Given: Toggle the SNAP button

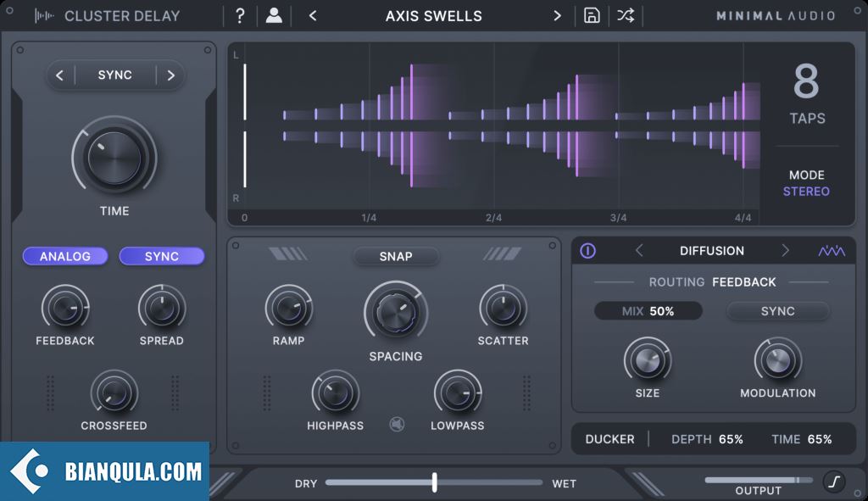Looking at the screenshot, I should pos(396,256).
